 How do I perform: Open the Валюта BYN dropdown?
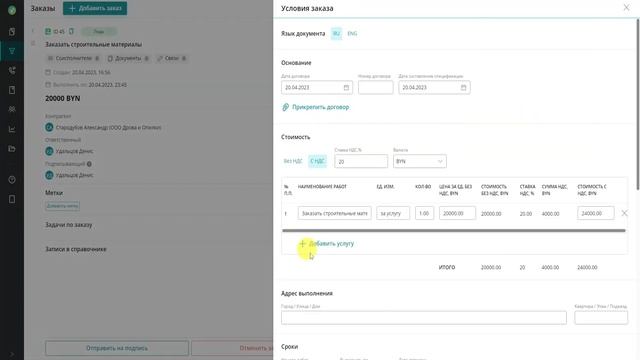[420, 161]
